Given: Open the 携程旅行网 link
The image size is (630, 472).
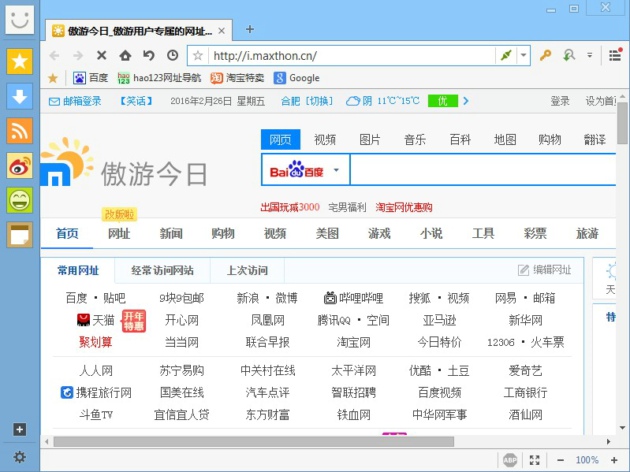Looking at the screenshot, I should point(96,392).
